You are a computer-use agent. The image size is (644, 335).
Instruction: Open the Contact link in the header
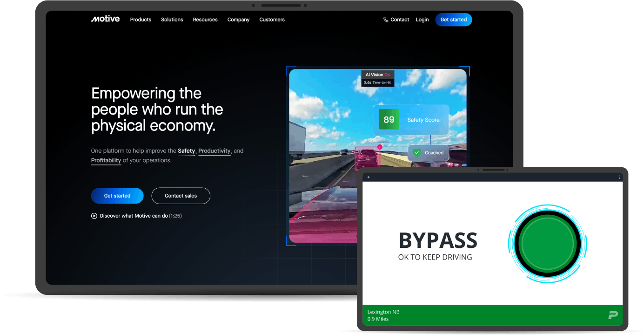pos(400,20)
